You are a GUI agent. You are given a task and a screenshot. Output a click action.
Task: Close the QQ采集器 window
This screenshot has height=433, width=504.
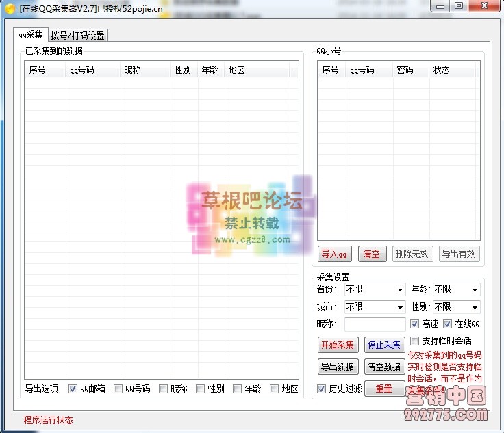coord(484,6)
